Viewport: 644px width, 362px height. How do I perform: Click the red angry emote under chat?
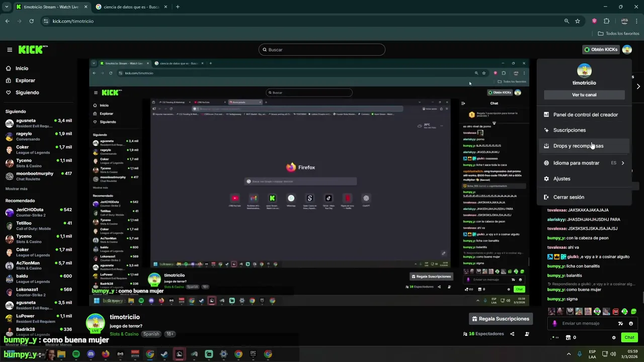[x=615, y=312]
